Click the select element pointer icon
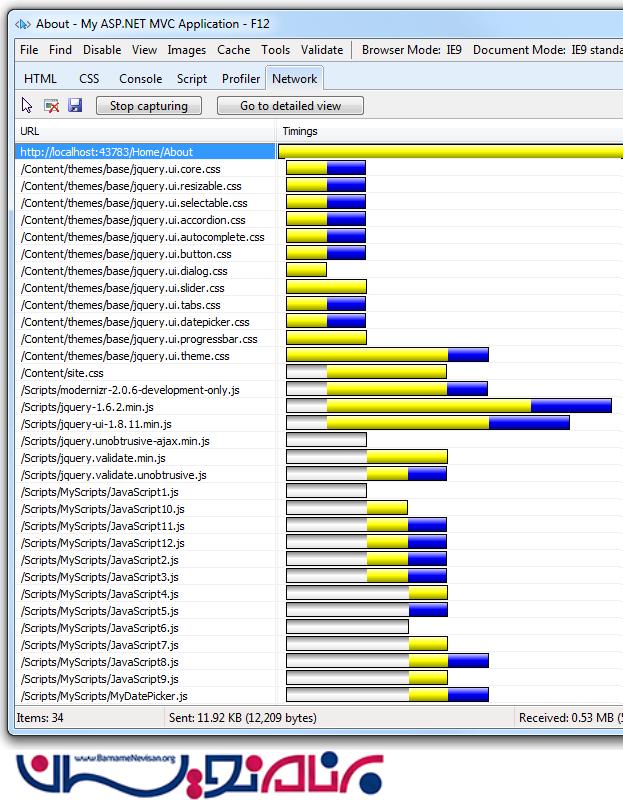Viewport: 623px width, 800px height. [28, 105]
